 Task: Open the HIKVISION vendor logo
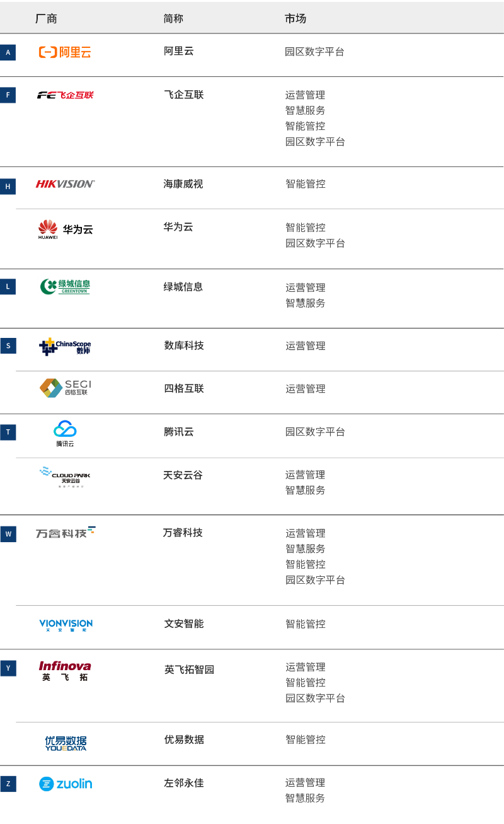click(65, 184)
